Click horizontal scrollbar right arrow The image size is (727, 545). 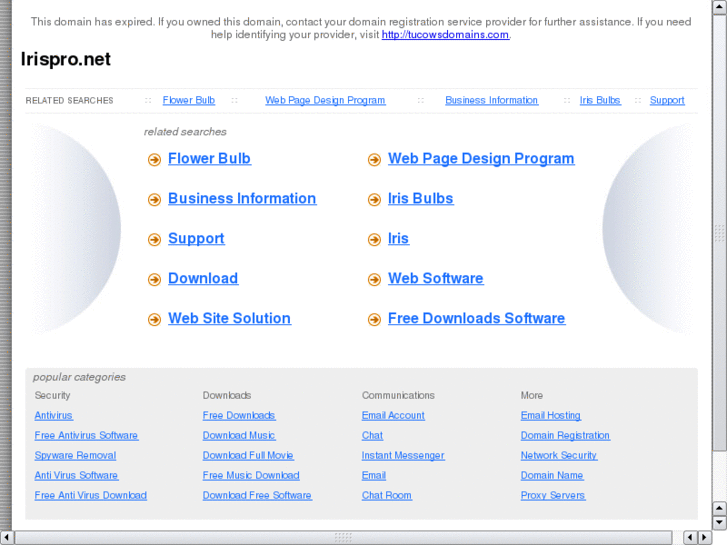pos(705,537)
